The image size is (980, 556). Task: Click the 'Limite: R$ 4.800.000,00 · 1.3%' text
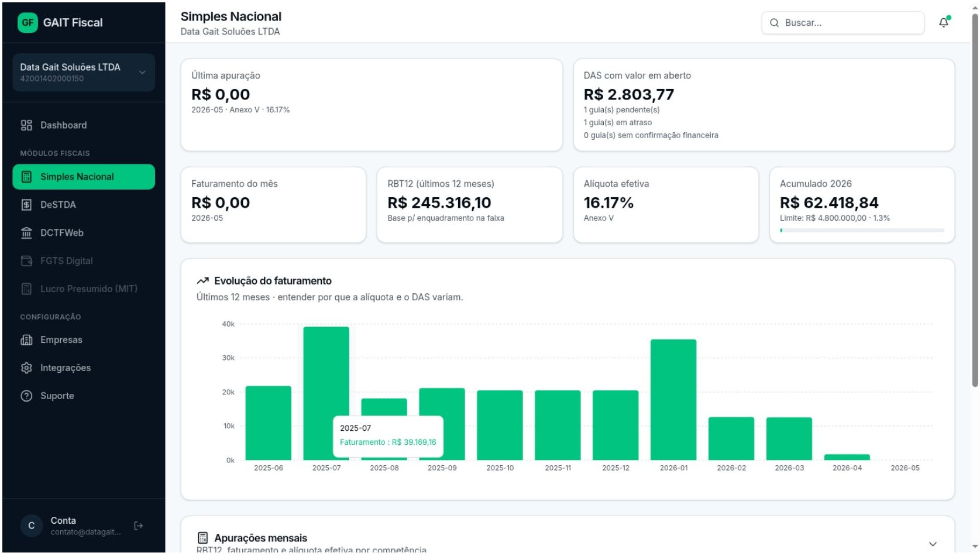point(835,218)
